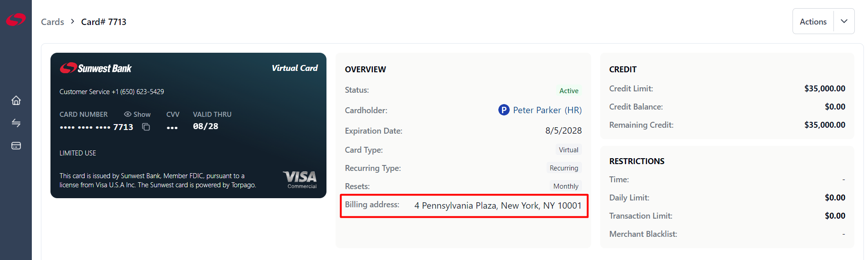
Task: Expand the Actions dropdown chevron
Action: click(844, 21)
